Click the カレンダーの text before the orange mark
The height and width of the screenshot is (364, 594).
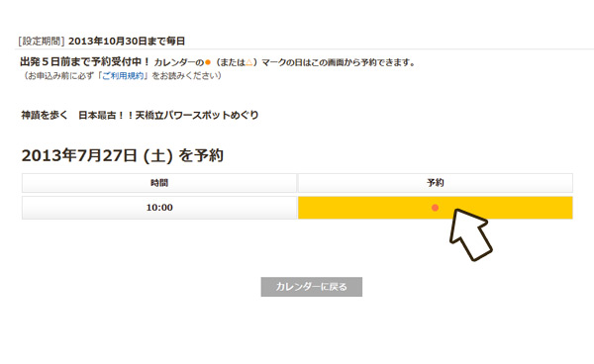point(179,62)
